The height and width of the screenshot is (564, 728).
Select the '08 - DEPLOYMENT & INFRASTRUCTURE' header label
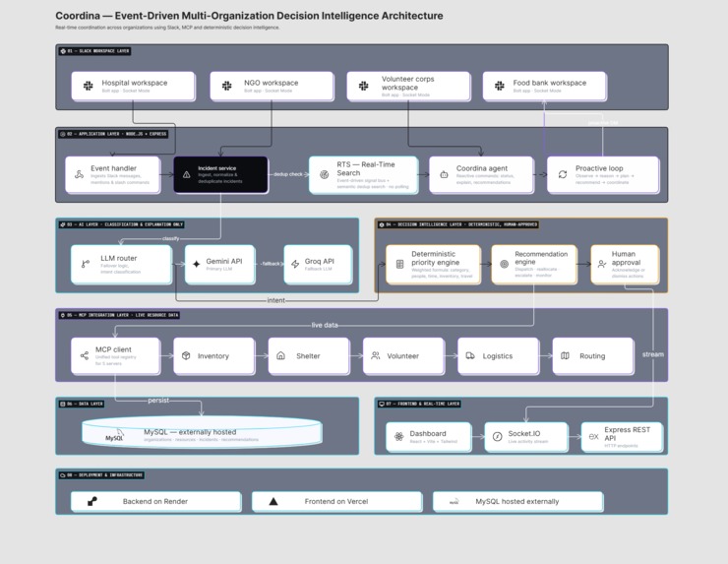pyautogui.click(x=101, y=475)
